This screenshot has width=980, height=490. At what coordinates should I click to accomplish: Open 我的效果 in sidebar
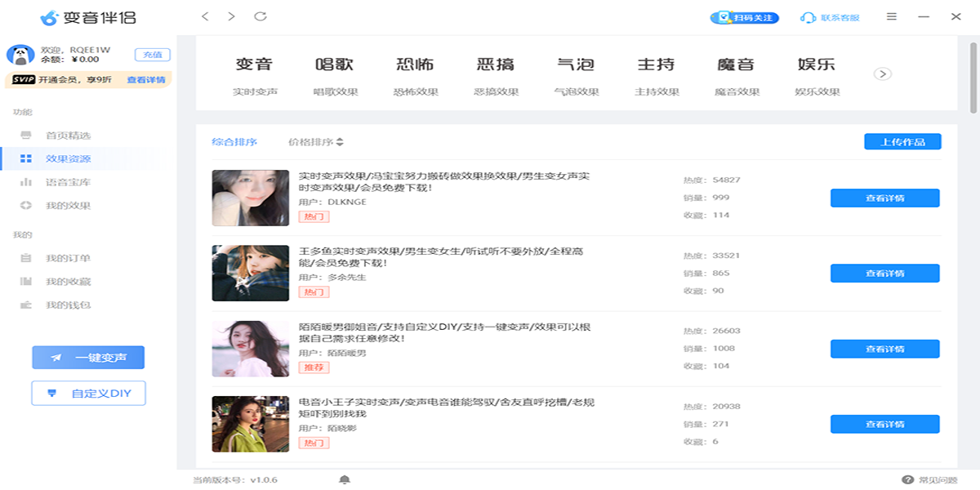tap(67, 206)
